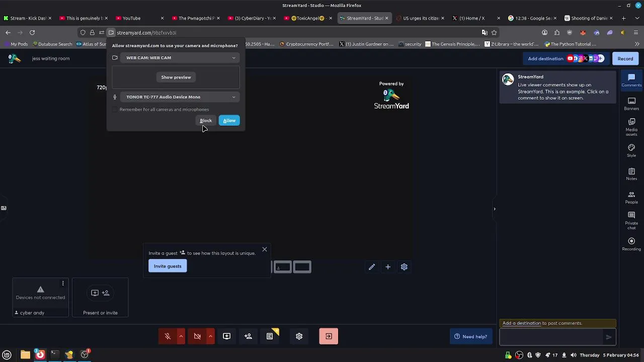
Task: Open the file manager in taskbar
Action: [x=25, y=355]
